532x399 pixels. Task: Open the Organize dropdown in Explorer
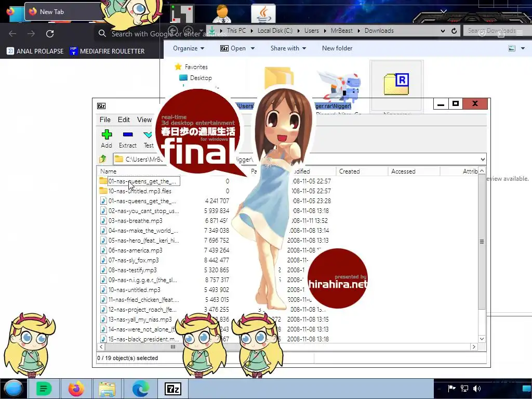click(189, 48)
